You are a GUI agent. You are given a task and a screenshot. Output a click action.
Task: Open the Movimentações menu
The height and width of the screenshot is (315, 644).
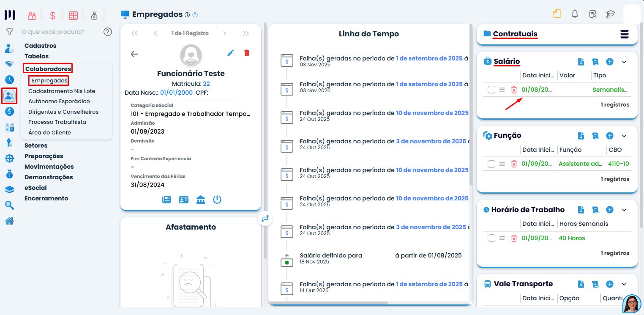coord(49,167)
